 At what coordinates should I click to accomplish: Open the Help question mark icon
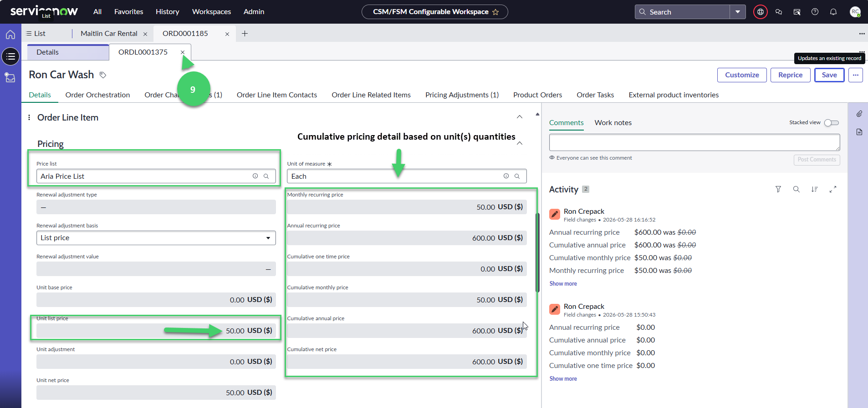click(x=815, y=12)
